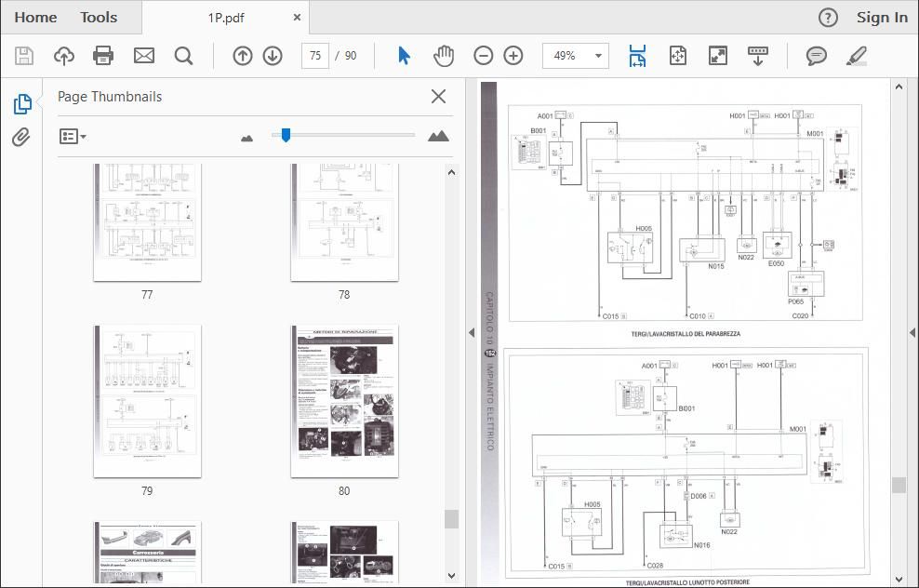Reduce thumbnail size small mountains icon

tap(246, 139)
